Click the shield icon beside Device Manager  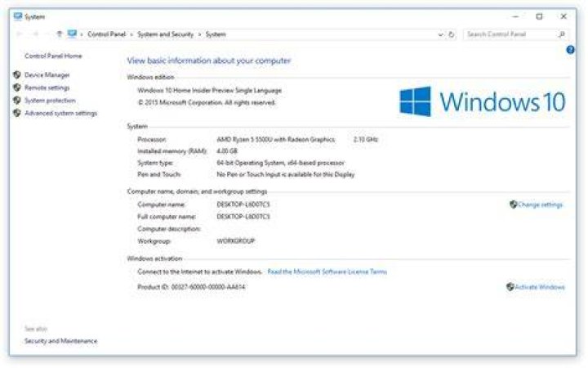tap(17, 74)
